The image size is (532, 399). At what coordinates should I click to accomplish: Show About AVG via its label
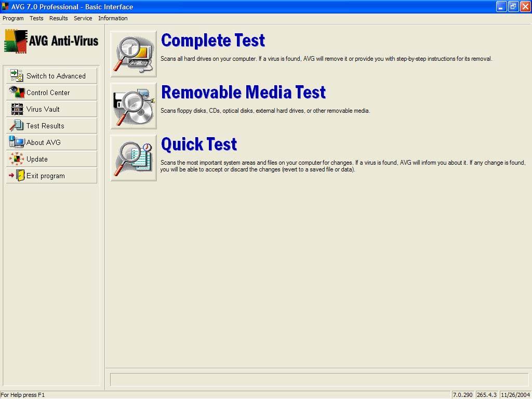pyautogui.click(x=44, y=142)
